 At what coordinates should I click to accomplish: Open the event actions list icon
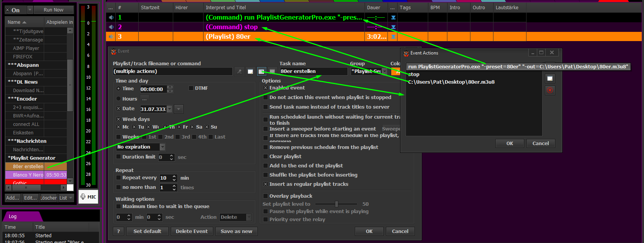coord(262,71)
